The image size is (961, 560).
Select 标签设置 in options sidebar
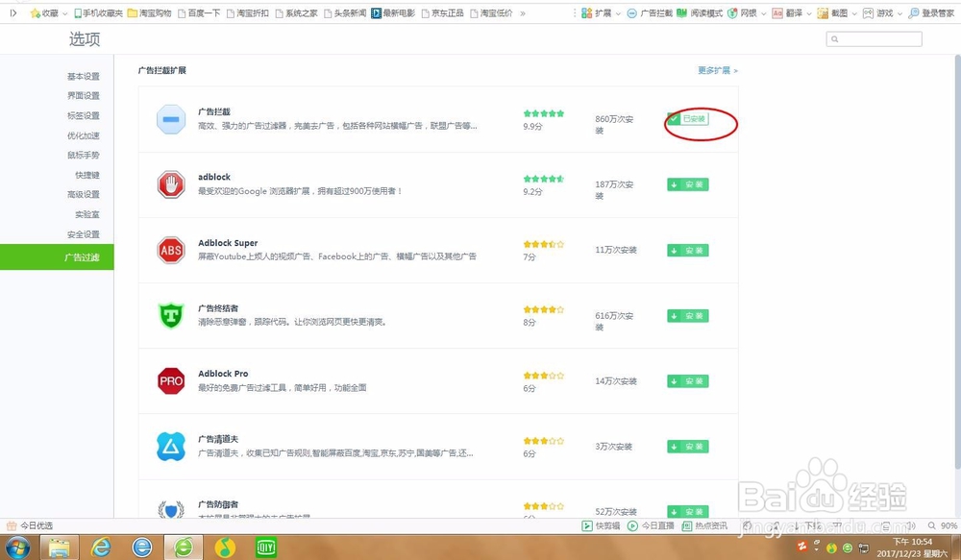pos(84,116)
